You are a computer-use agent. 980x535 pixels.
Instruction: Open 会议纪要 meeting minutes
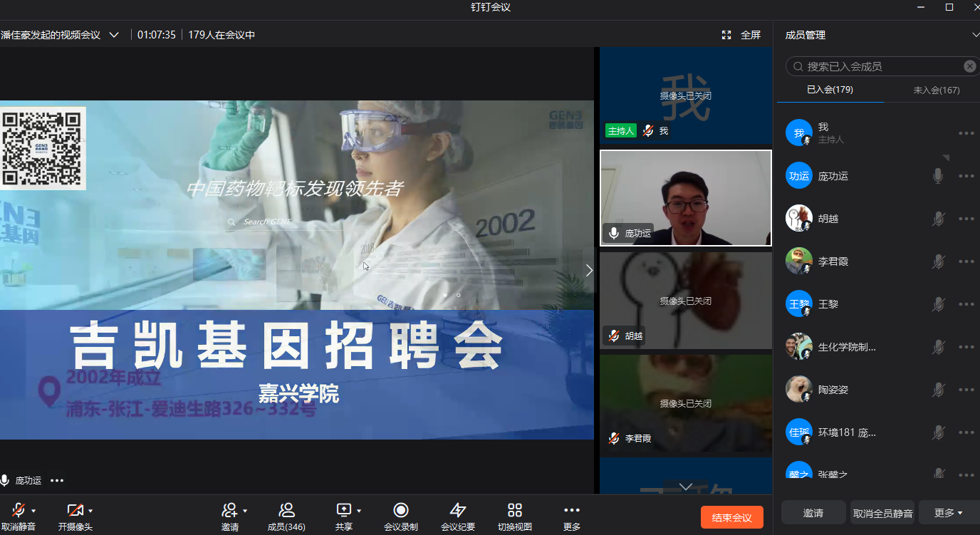click(458, 510)
